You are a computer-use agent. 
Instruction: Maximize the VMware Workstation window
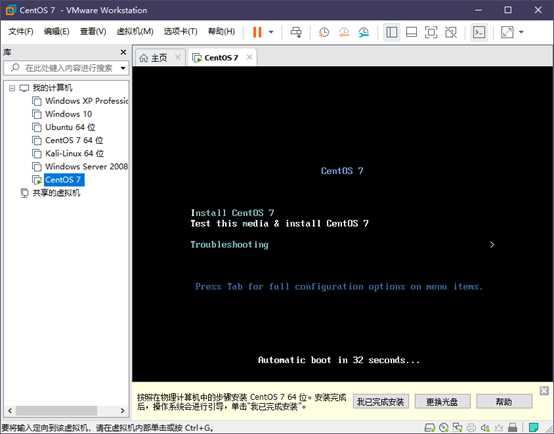tap(508, 10)
